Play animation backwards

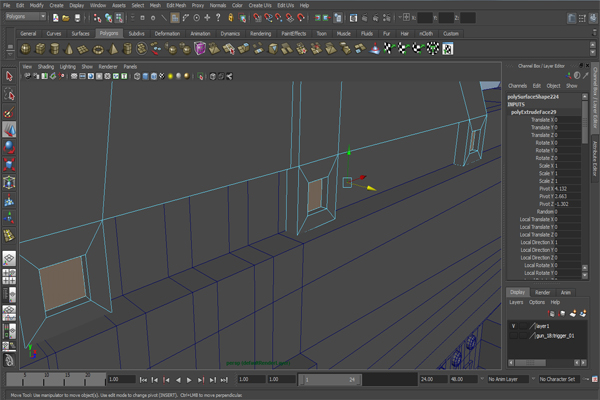tap(178, 380)
